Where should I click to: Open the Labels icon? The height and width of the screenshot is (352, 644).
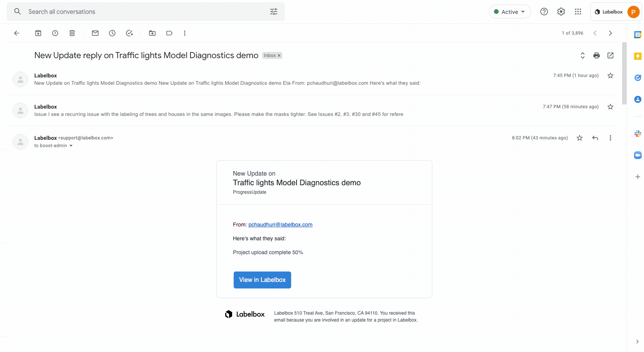point(169,33)
